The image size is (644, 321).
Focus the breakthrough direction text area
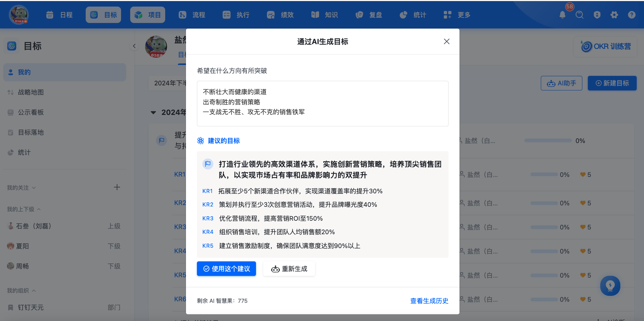click(x=322, y=104)
